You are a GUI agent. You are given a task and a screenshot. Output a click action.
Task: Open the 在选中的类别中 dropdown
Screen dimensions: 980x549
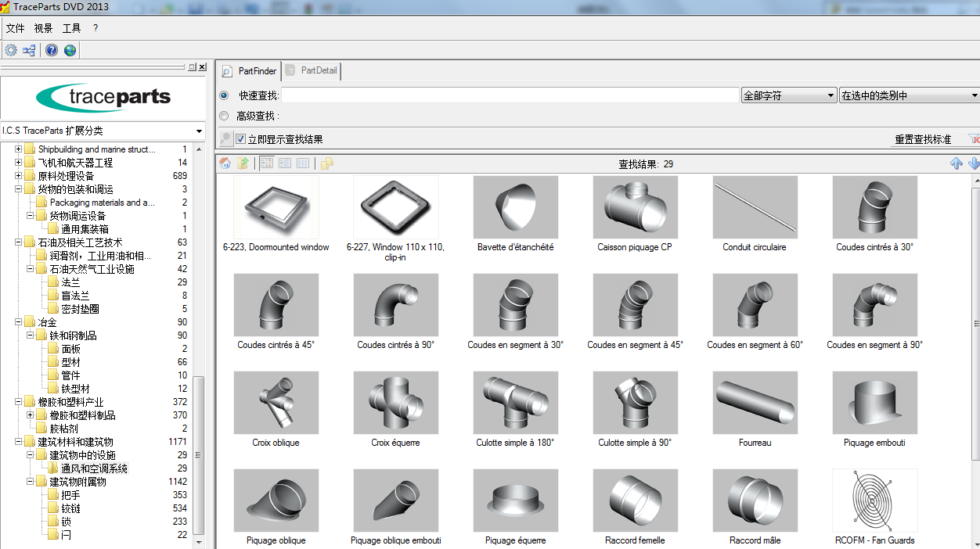[x=974, y=95]
